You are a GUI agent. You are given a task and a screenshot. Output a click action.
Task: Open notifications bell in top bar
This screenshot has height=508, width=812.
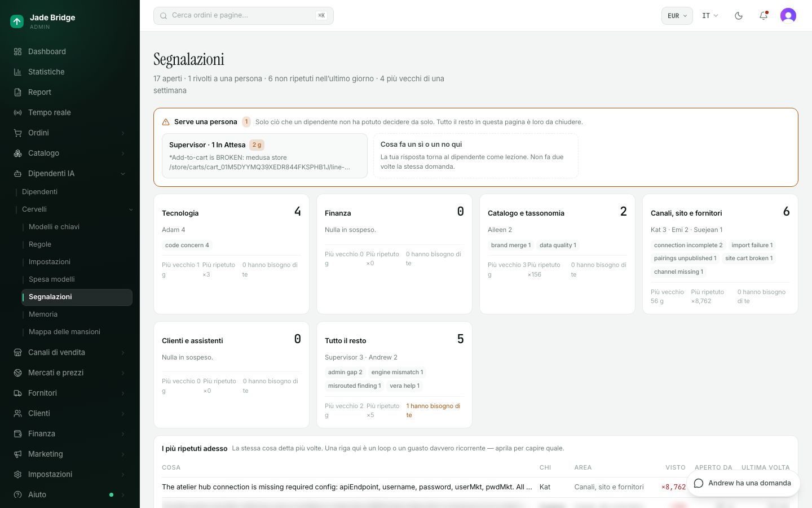click(x=764, y=16)
